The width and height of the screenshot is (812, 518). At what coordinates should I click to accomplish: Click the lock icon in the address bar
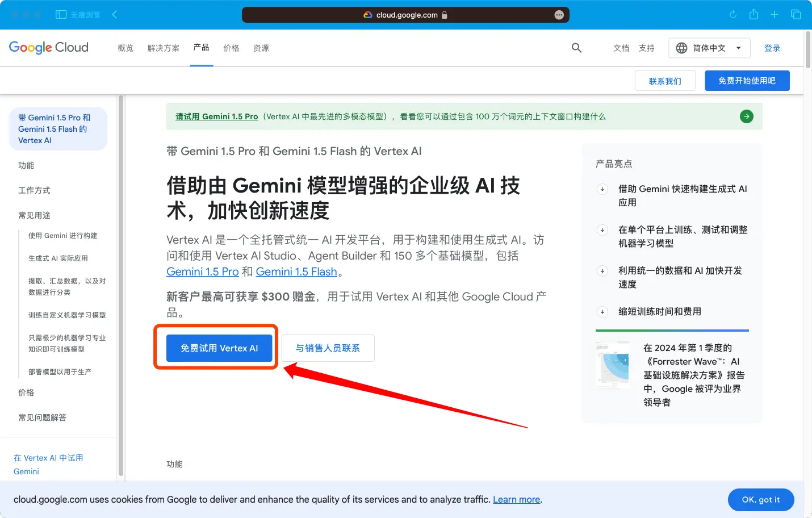point(445,15)
